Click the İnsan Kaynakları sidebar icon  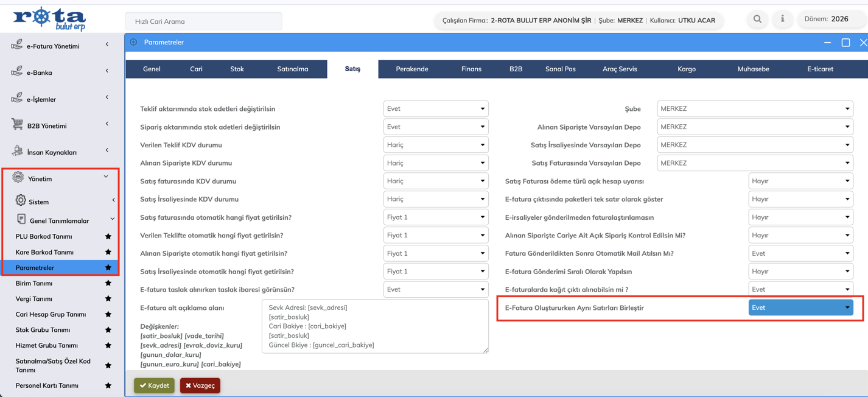[17, 152]
